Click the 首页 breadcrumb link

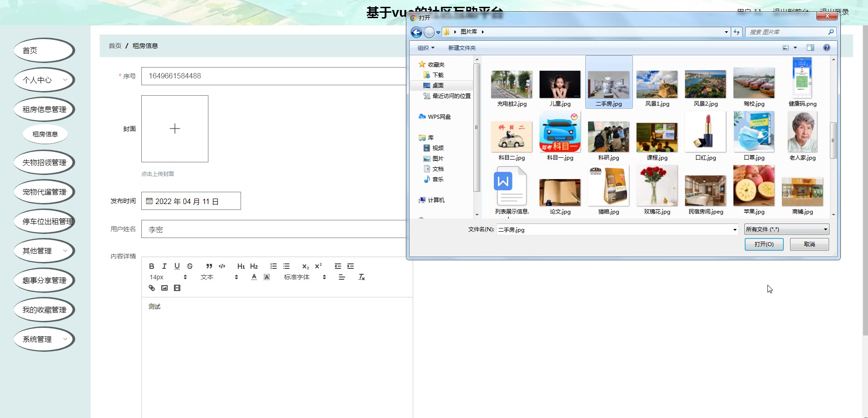coord(114,46)
